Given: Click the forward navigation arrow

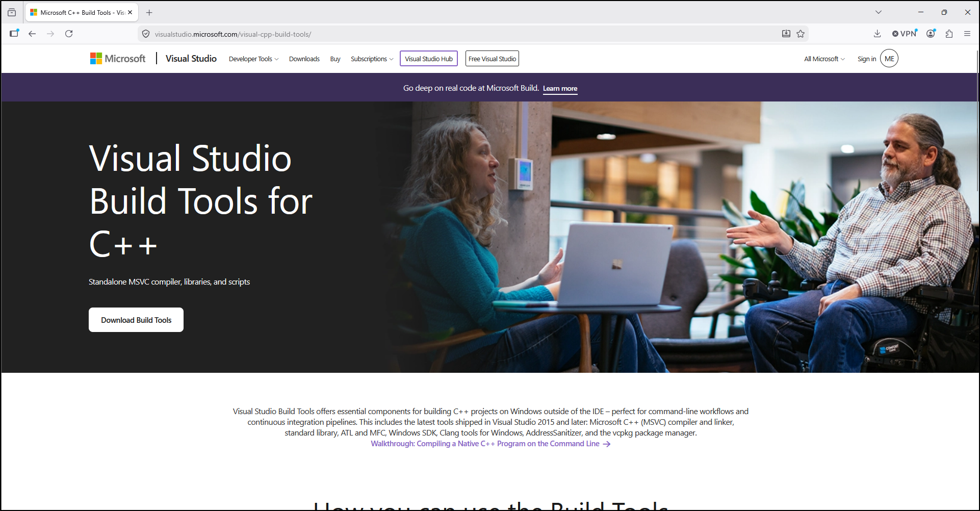Looking at the screenshot, I should [x=50, y=34].
